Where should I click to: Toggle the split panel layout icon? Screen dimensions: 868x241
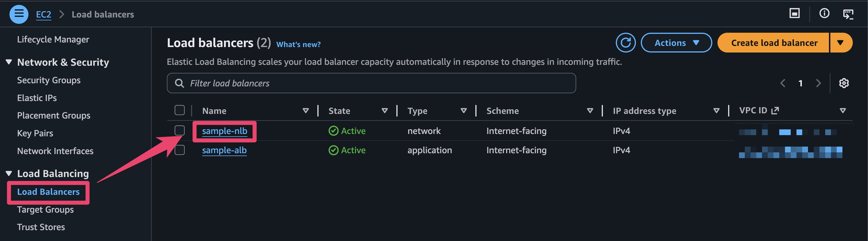pos(794,13)
